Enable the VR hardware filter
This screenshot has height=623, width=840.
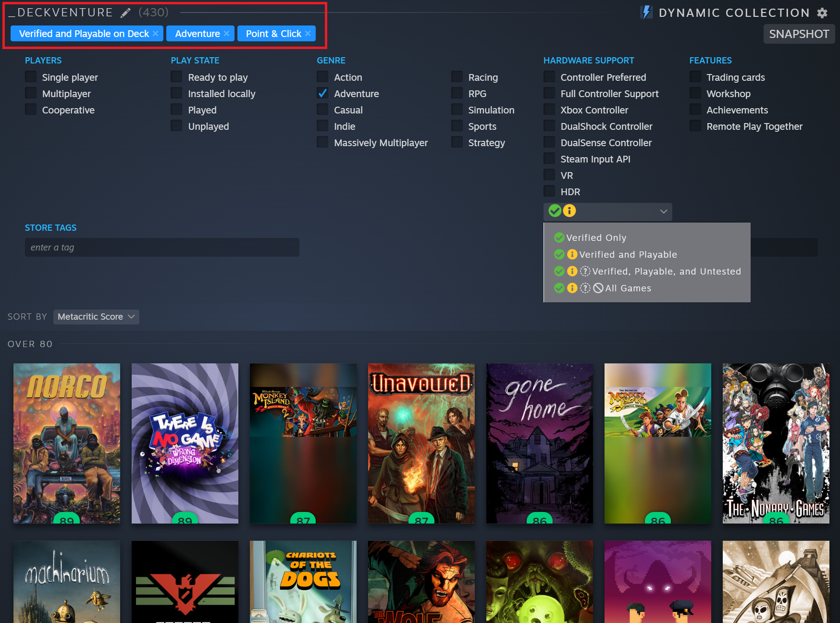tap(549, 175)
